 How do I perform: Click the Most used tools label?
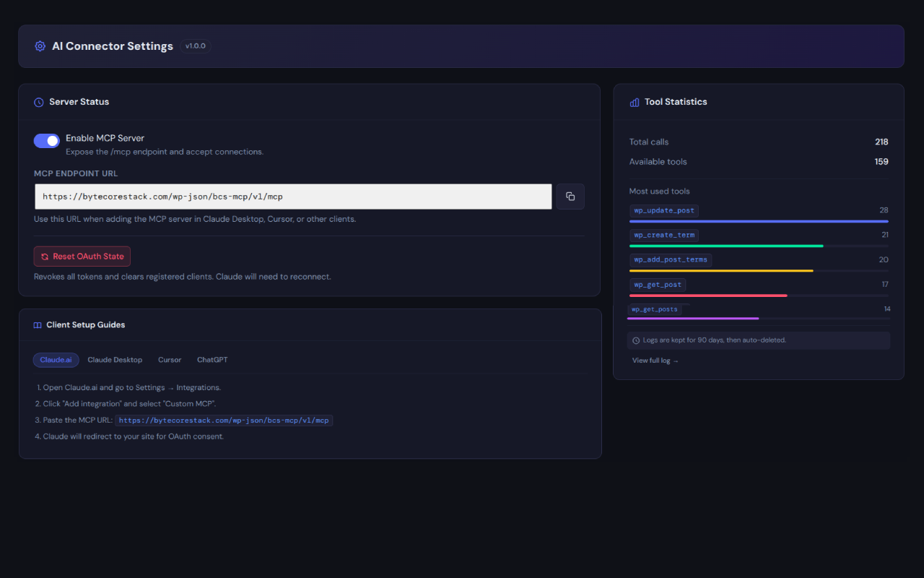pyautogui.click(x=660, y=191)
